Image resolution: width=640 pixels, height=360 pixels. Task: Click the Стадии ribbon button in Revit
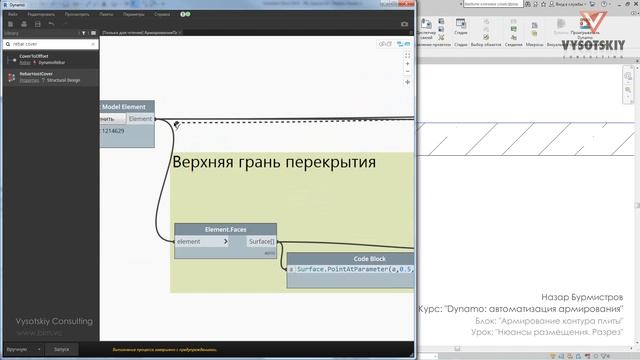point(461,27)
